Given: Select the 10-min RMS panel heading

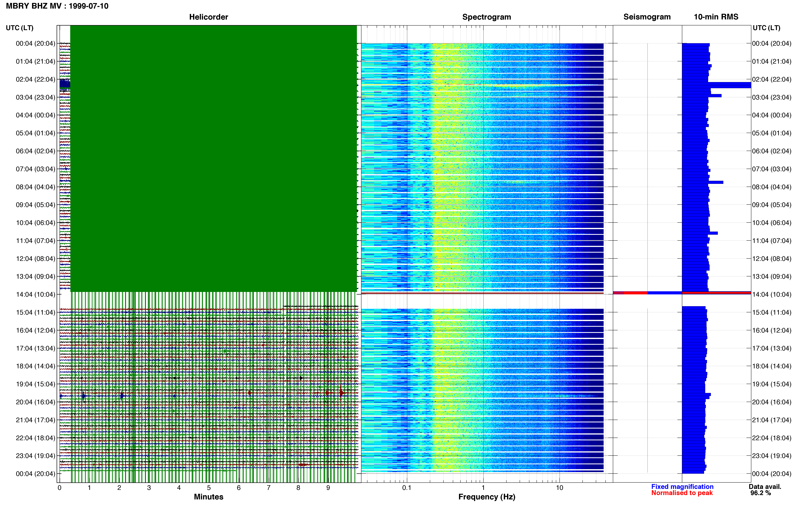Looking at the screenshot, I should (x=716, y=17).
